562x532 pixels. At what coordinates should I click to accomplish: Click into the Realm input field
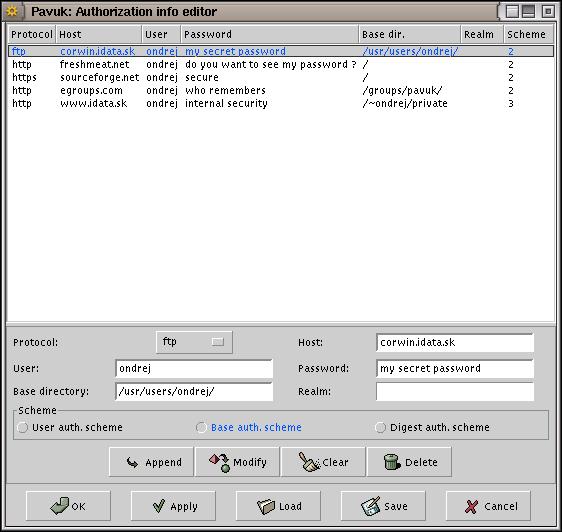click(455, 391)
